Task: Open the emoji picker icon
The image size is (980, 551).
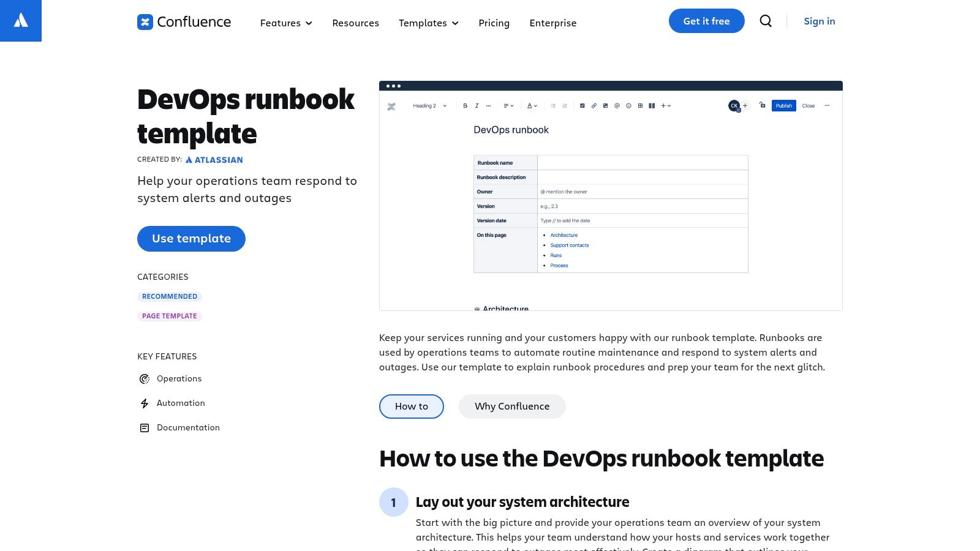Action: pos(628,105)
